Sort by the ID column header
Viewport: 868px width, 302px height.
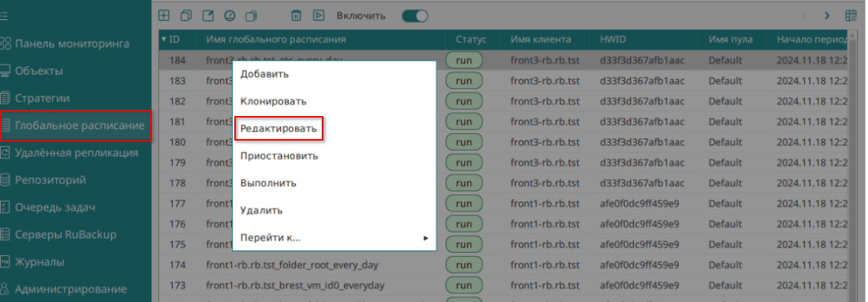[x=174, y=39]
